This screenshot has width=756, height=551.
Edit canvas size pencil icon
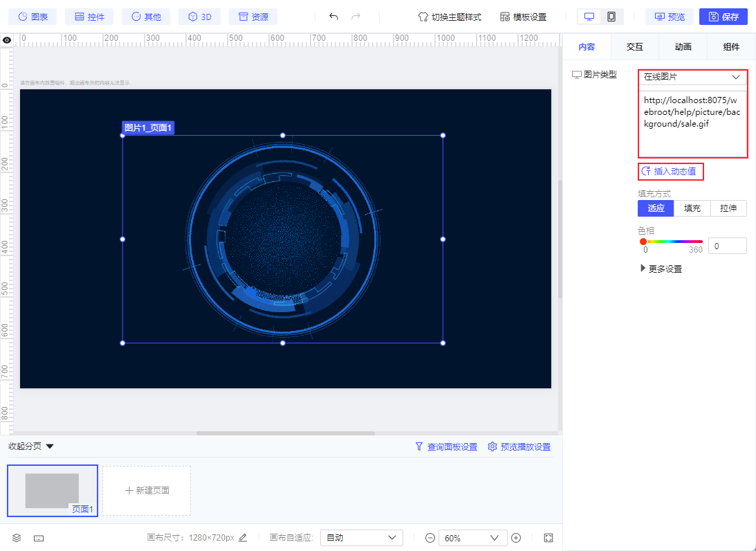point(243,538)
